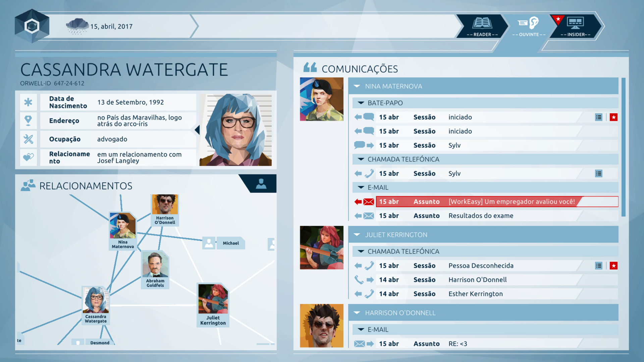Open the RE: <3 email row
644x362 pixels.
click(497, 344)
